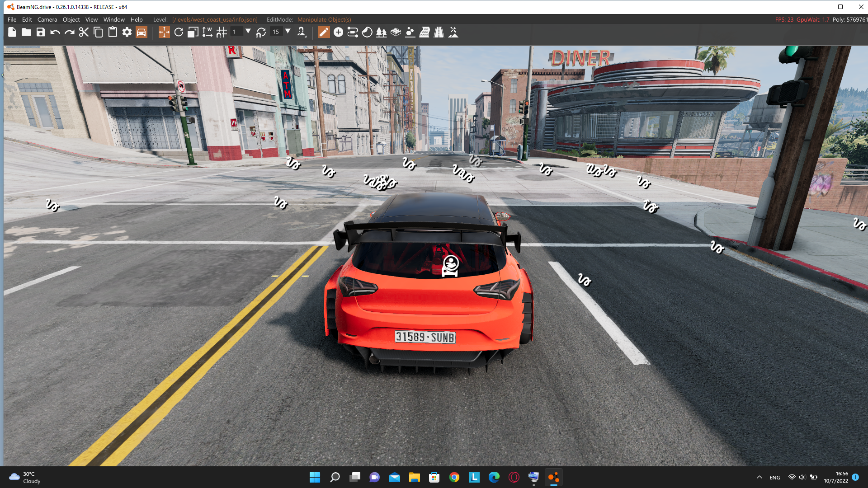This screenshot has width=868, height=488.
Task: Click the Create object plus icon
Action: (x=338, y=32)
